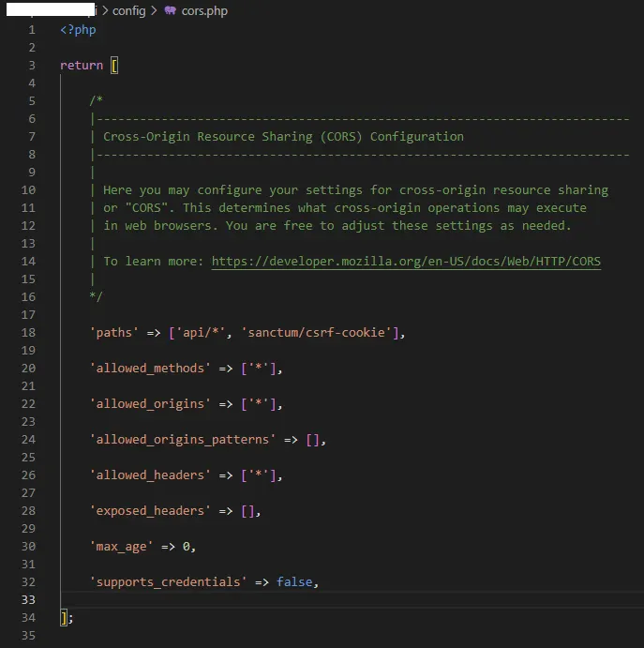Click the comment line starting 'or "CORS"'
The image size is (644, 648).
(x=345, y=208)
